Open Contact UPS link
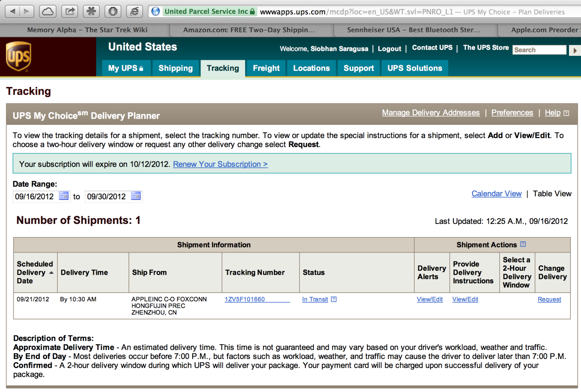This screenshot has height=392, width=581. tap(432, 48)
